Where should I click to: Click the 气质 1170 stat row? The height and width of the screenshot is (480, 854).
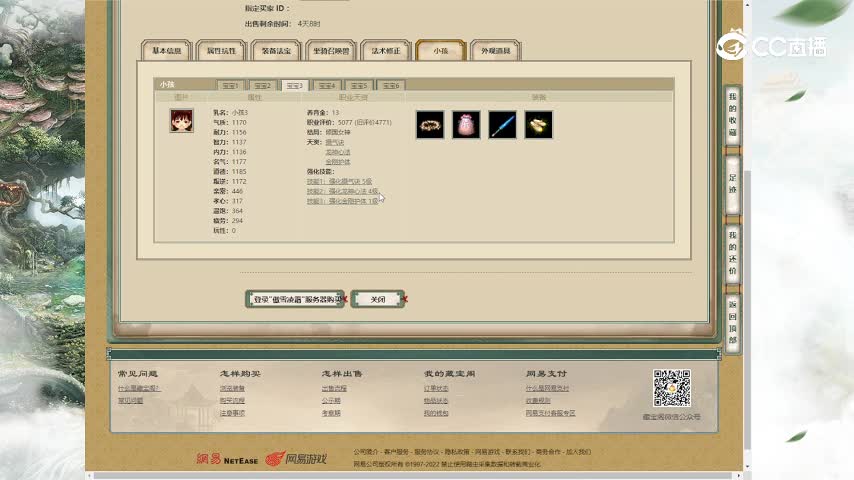[230, 123]
